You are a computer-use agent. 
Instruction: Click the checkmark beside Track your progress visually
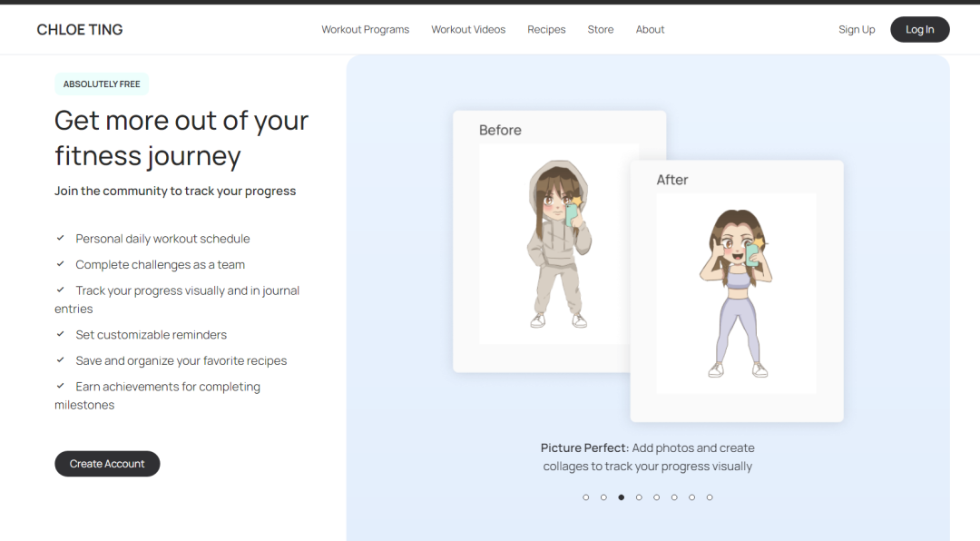(61, 290)
